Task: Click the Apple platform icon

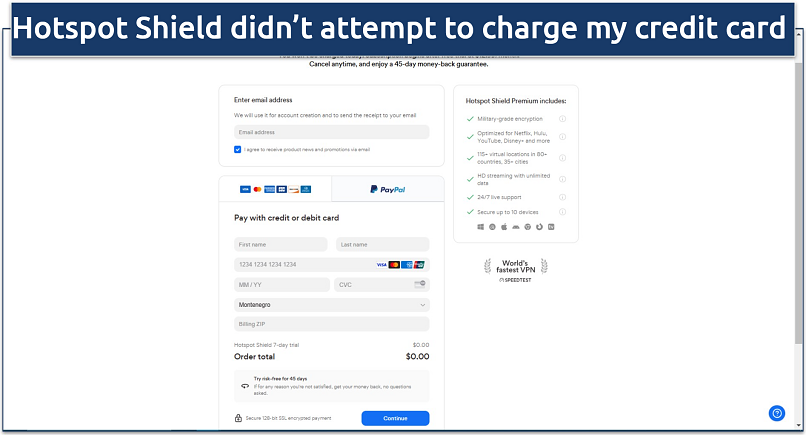Action: (x=504, y=228)
